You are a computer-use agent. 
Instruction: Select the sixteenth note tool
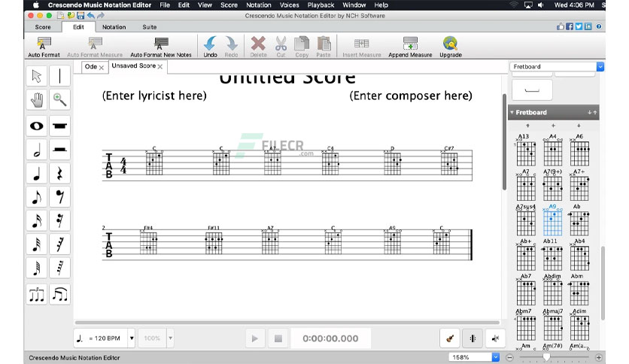click(x=37, y=220)
